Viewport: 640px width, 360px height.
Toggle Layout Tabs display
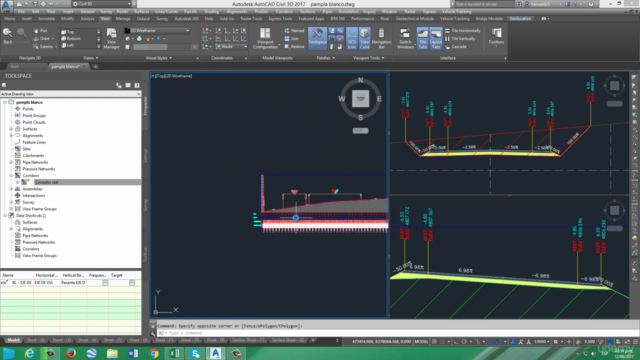coord(436,39)
